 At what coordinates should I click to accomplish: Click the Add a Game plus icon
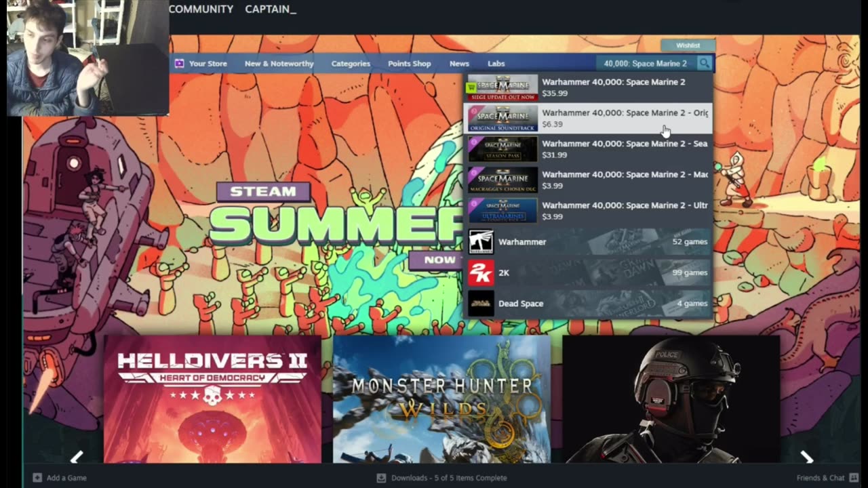pos(37,478)
